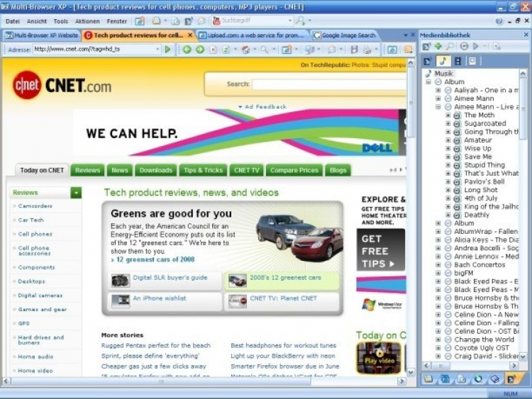Viewport: 532px width, 399px height.
Task: Click the green Go arrow beside address bar
Action: (167, 50)
